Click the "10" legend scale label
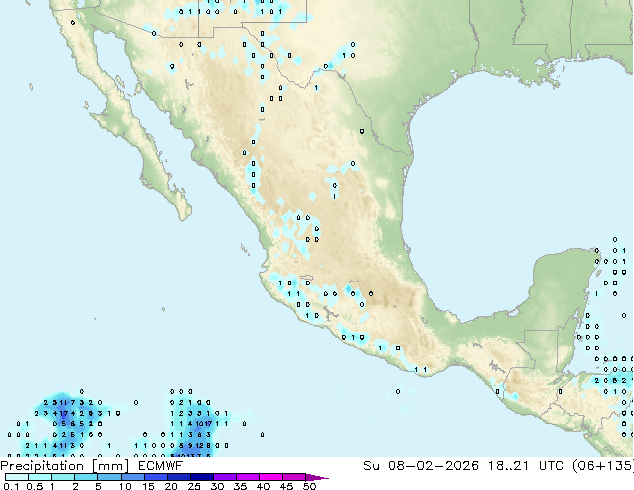This screenshot has height=490, width=634. click(x=125, y=486)
